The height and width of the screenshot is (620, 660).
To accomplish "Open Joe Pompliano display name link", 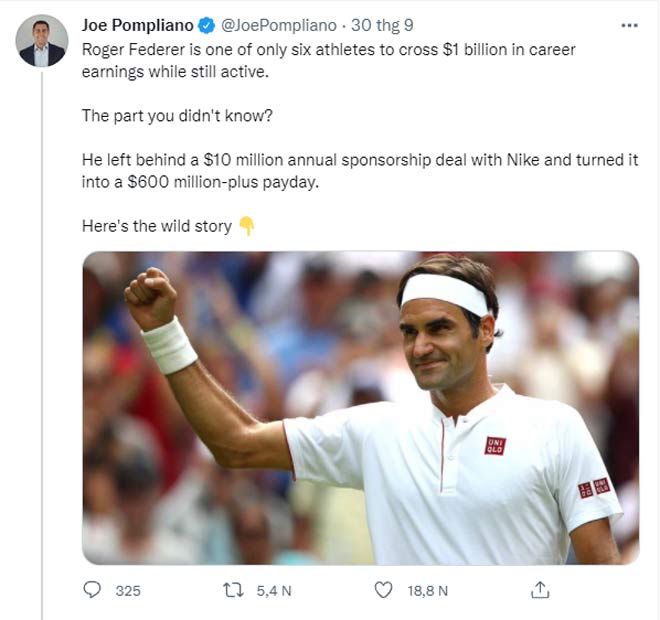I will click(137, 25).
